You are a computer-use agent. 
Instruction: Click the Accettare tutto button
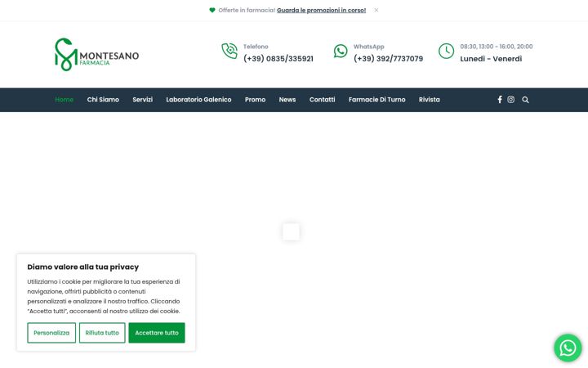pyautogui.click(x=157, y=333)
